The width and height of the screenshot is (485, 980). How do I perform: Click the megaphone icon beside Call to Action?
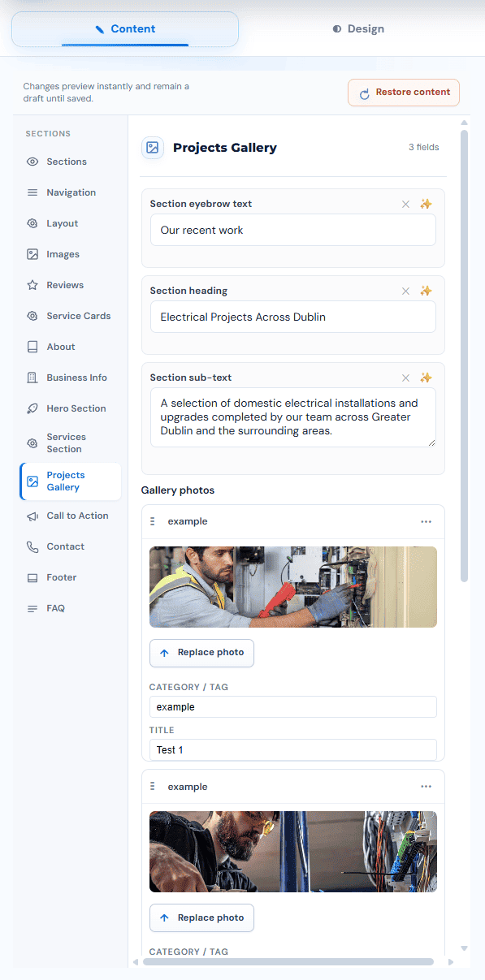(x=32, y=516)
